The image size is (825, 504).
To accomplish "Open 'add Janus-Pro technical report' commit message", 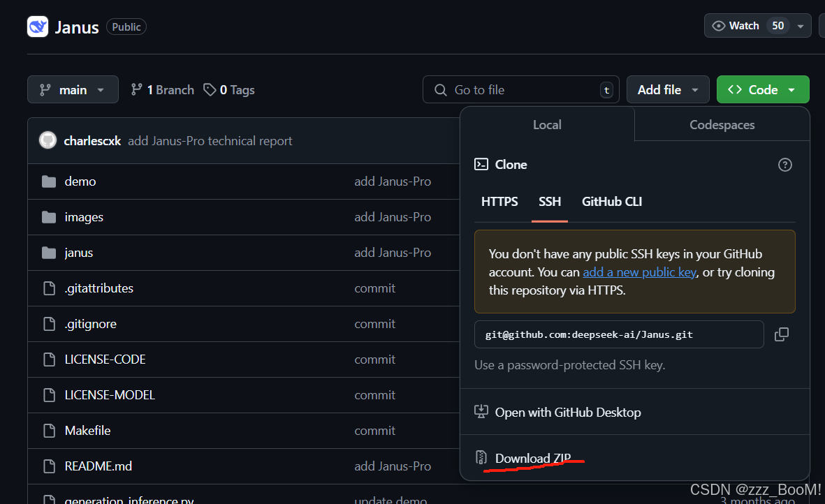I will click(x=210, y=141).
